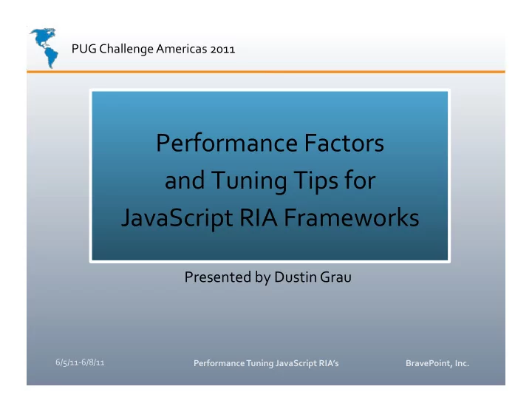Image resolution: width=532 pixels, height=412 pixels.
Task: Click the '6/5/11-6/8/11' footer date
Action: pyautogui.click(x=80, y=362)
